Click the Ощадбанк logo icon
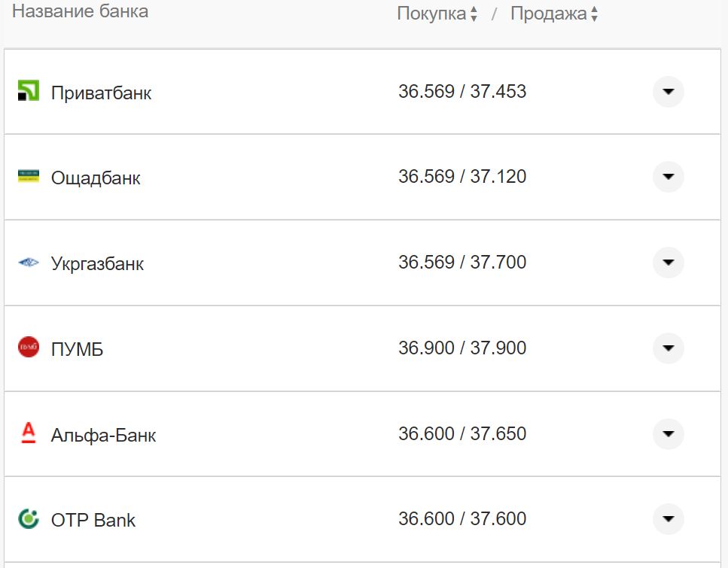This screenshot has height=568, width=728. (28, 177)
